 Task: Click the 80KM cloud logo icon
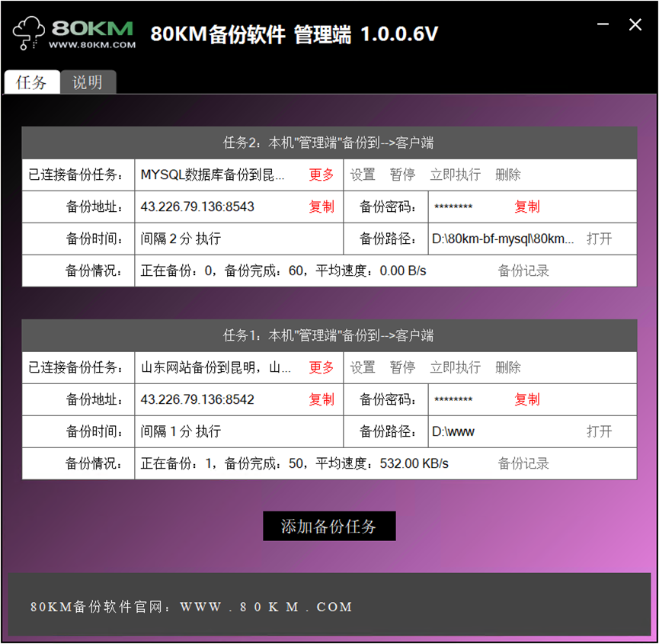coord(29,33)
